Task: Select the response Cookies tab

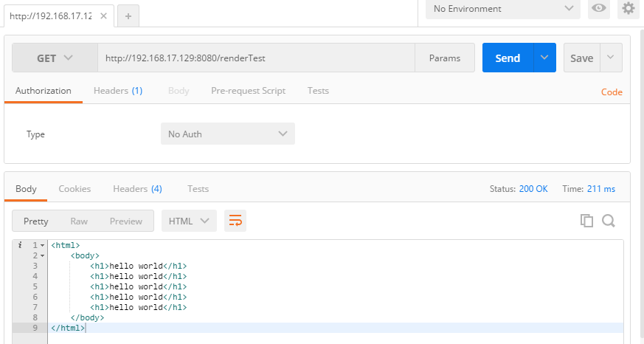Action: coord(75,189)
